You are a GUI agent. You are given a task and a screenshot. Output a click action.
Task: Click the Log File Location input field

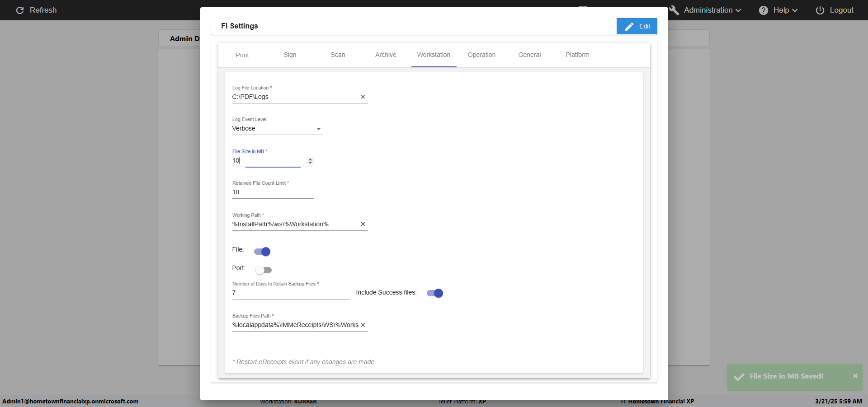[x=295, y=97]
